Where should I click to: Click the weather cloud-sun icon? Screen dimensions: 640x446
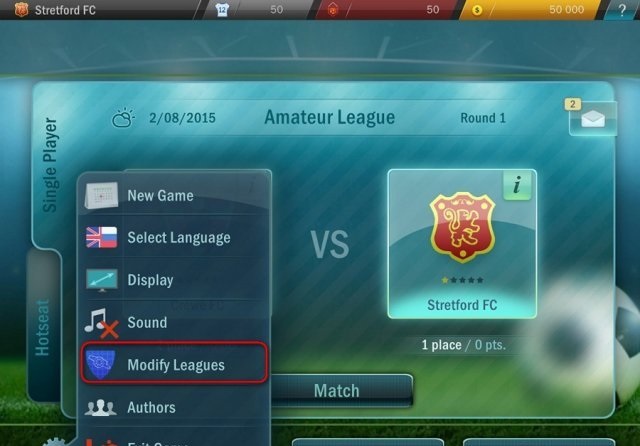123,118
